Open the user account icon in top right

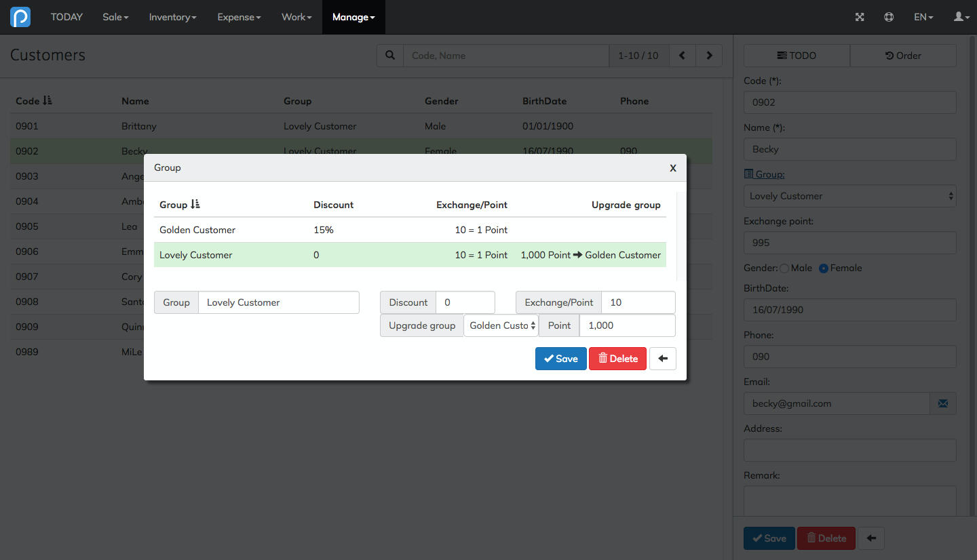[959, 16]
